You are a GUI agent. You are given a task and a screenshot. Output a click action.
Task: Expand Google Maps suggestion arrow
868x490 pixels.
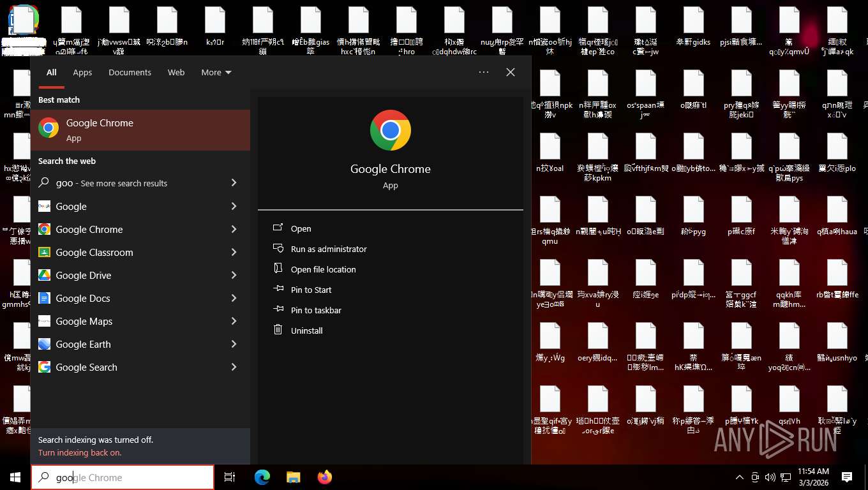(234, 321)
